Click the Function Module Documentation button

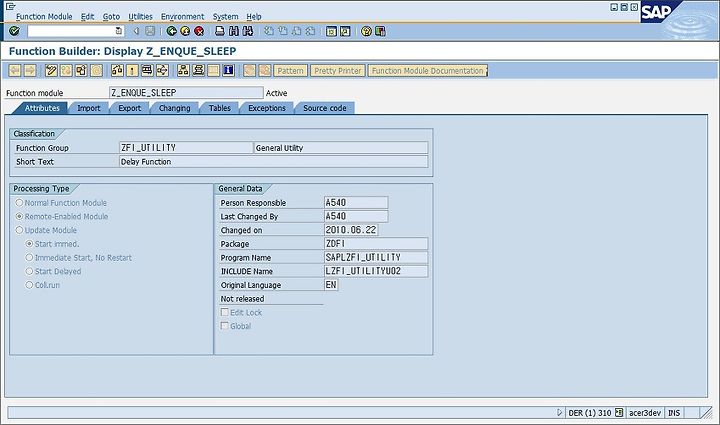428,71
